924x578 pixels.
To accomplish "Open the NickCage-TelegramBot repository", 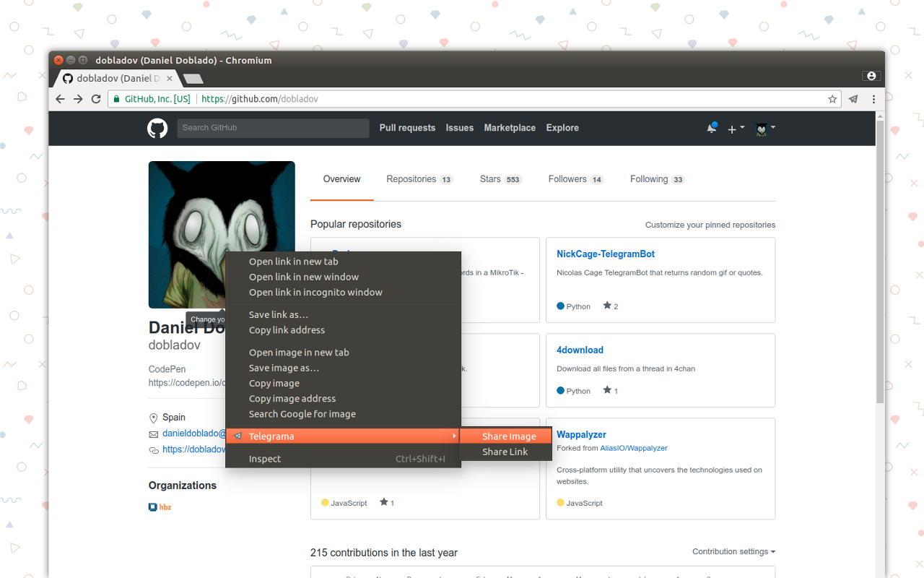I will click(606, 254).
